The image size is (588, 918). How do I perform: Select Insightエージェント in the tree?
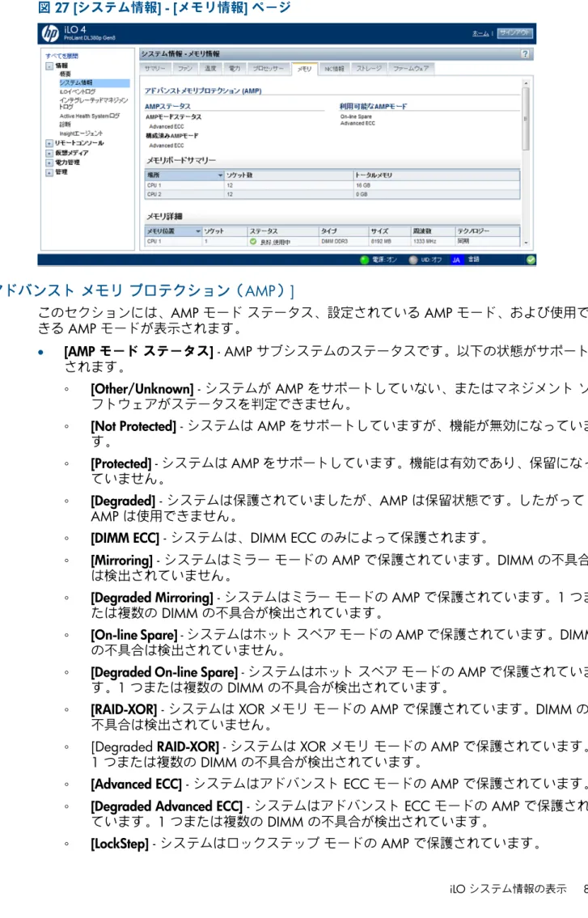pos(81,133)
